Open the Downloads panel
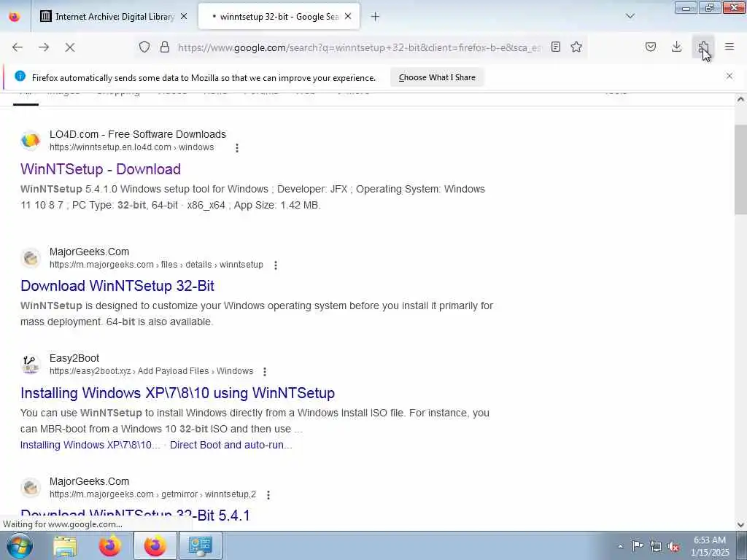The height and width of the screenshot is (560, 747). pyautogui.click(x=676, y=47)
